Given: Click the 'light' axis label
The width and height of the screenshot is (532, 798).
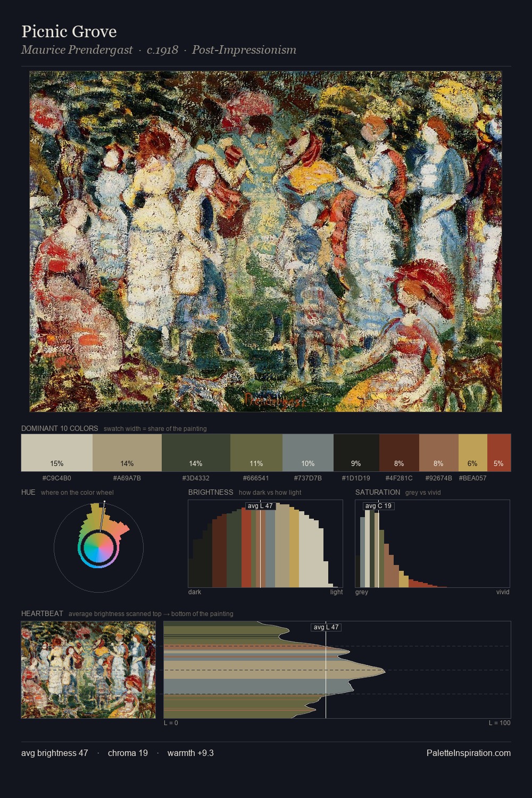Looking at the screenshot, I should point(336,592).
